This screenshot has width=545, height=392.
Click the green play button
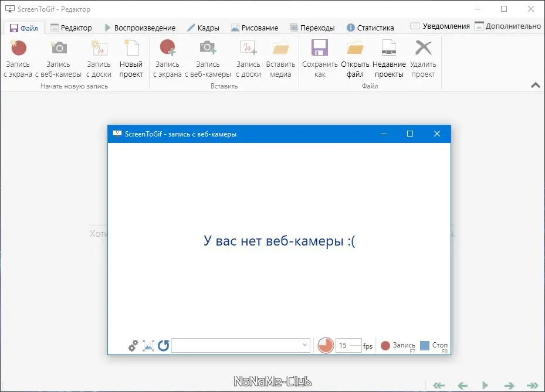(x=485, y=385)
